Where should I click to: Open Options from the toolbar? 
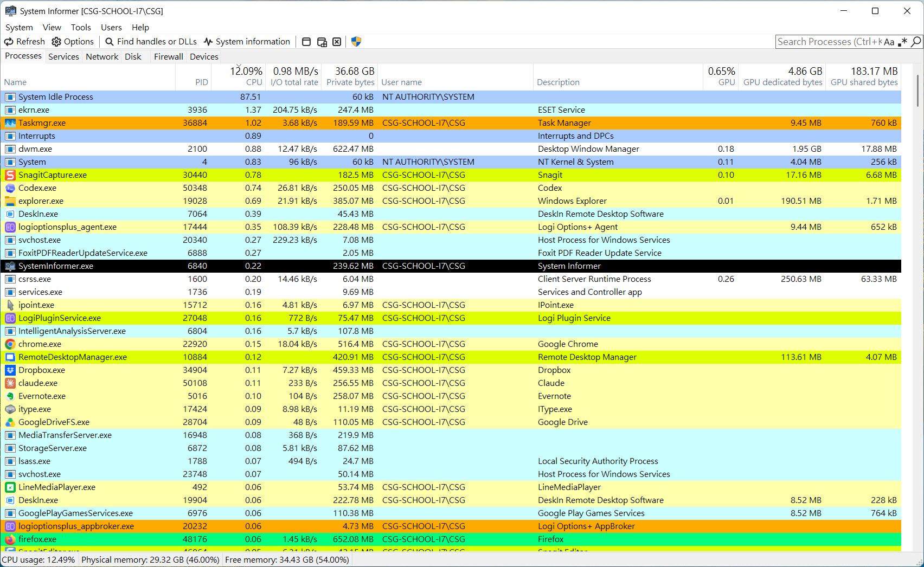pyautogui.click(x=73, y=42)
